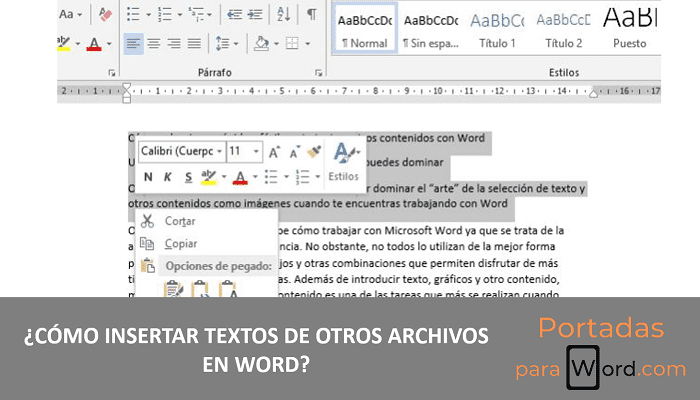Viewport: 700px width, 400px height.
Task: Click the mini toolbar font color A icon
Action: point(240,177)
